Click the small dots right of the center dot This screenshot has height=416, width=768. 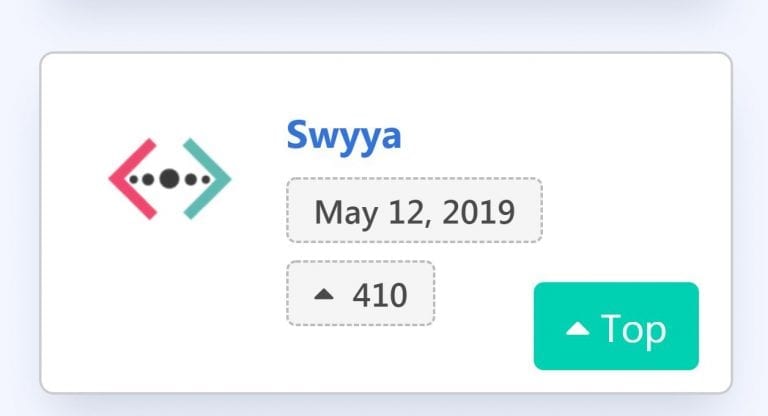198,179
